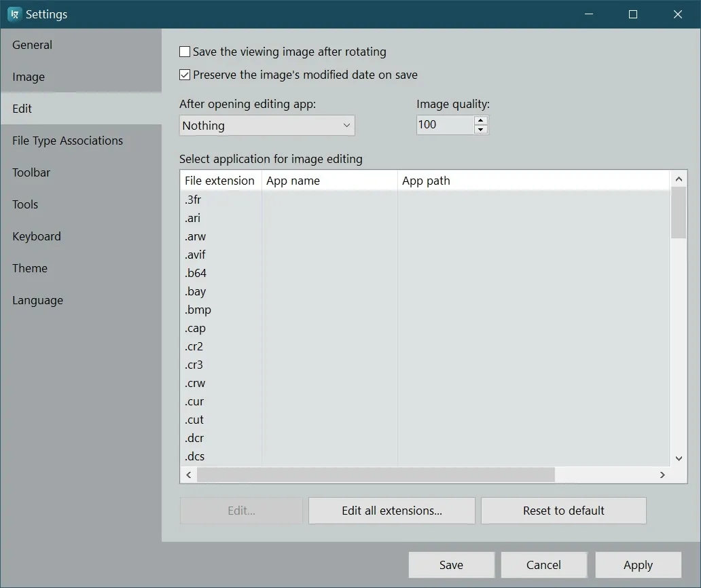
Task: Select the .cur extension row
Action: click(x=425, y=401)
